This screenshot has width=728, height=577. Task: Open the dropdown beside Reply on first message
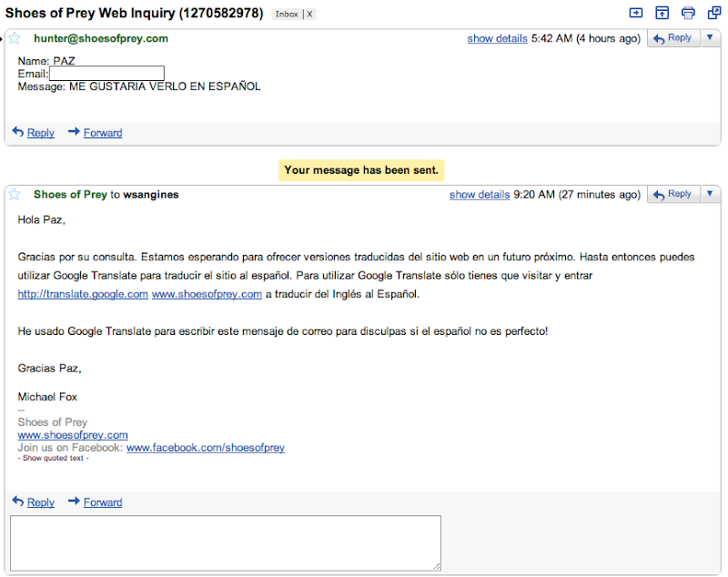point(710,38)
